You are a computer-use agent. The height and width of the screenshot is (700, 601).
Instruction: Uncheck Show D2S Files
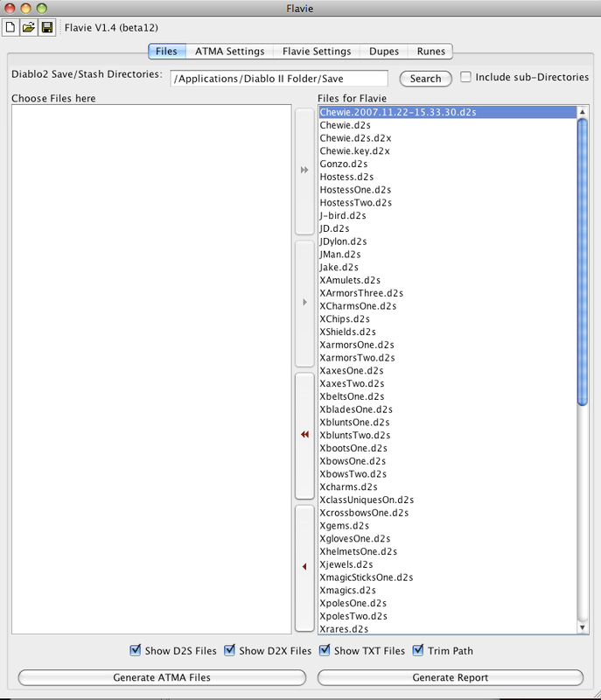(x=136, y=650)
